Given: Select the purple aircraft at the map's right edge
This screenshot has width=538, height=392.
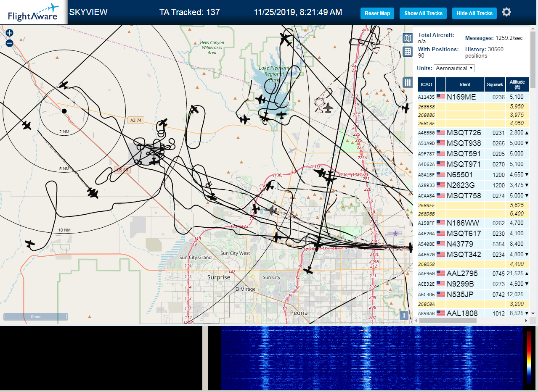Looking at the screenshot, I should [395, 232].
